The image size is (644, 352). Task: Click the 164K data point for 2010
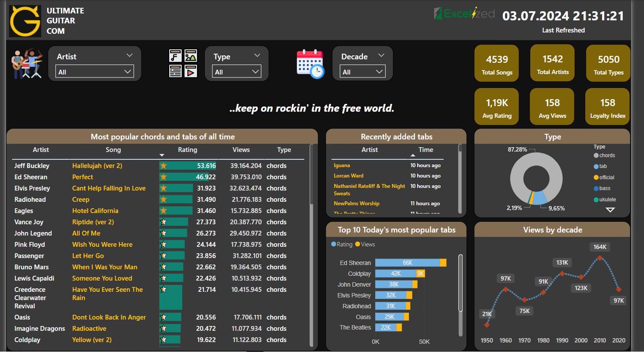(600, 258)
